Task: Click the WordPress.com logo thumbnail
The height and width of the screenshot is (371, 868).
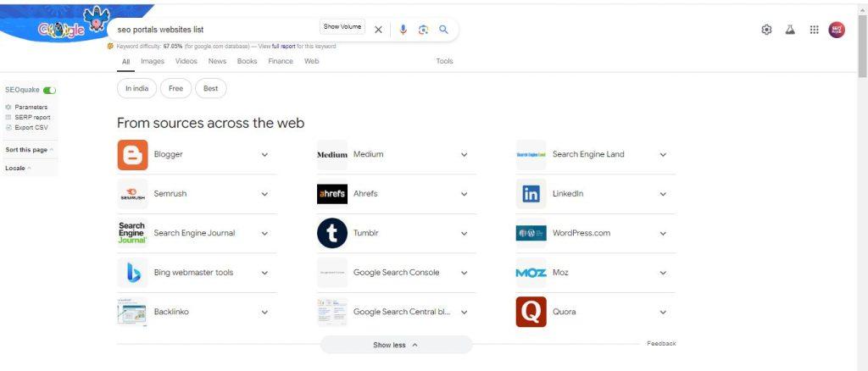Action: [531, 233]
